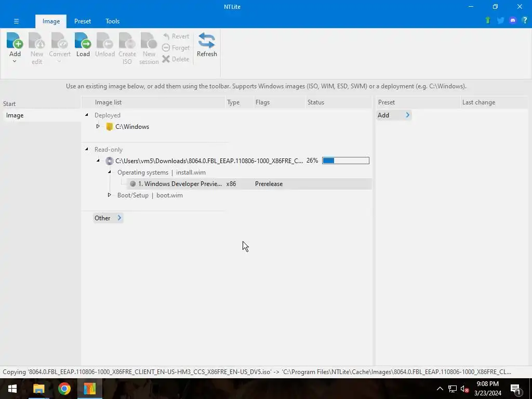Image resolution: width=532 pixels, height=399 pixels.
Task: Click the Status column header
Action: coord(339,102)
